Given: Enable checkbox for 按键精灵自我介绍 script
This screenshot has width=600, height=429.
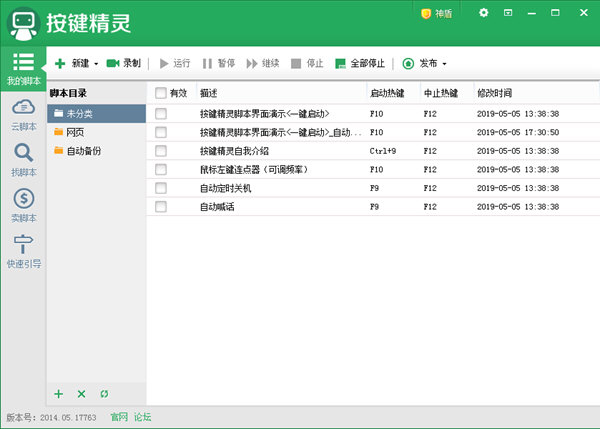Looking at the screenshot, I should click(160, 150).
